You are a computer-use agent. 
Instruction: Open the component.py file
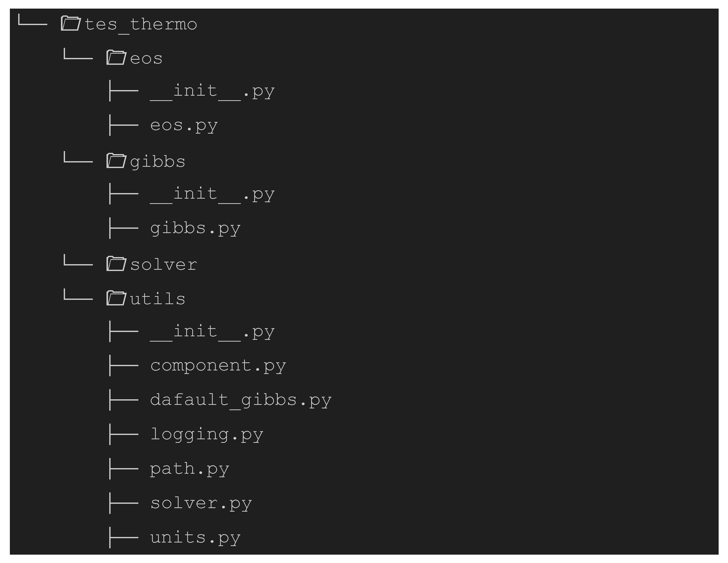pyautogui.click(x=218, y=366)
